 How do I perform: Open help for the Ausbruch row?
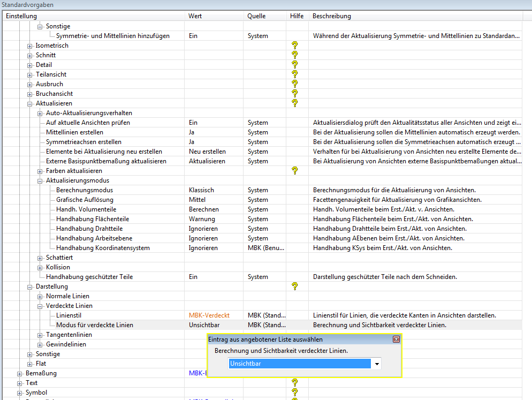tap(294, 84)
